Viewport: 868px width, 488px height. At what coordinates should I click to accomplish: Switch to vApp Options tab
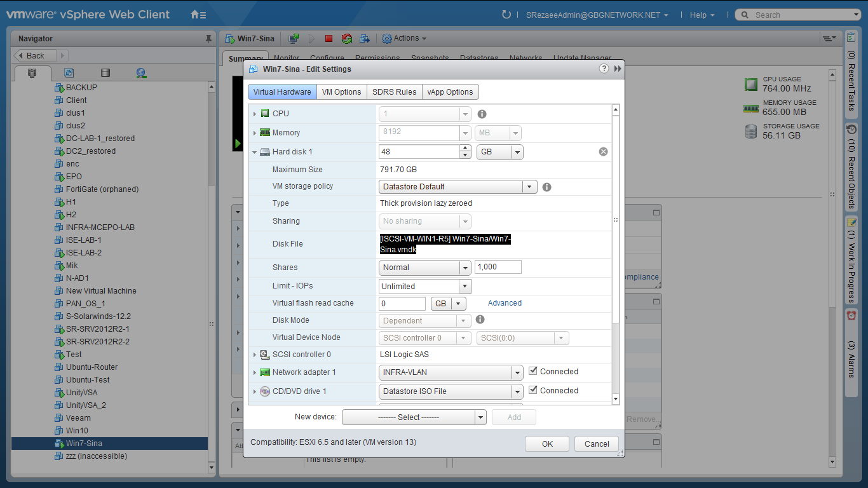(x=450, y=92)
